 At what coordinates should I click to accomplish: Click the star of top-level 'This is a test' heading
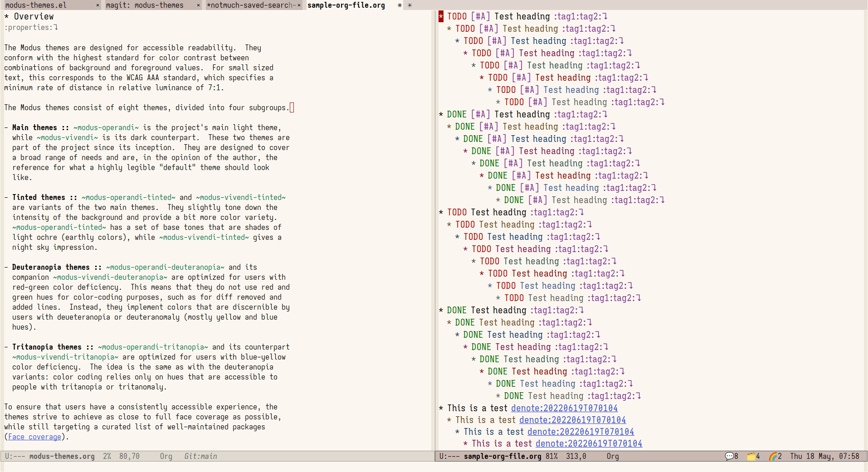coord(441,408)
